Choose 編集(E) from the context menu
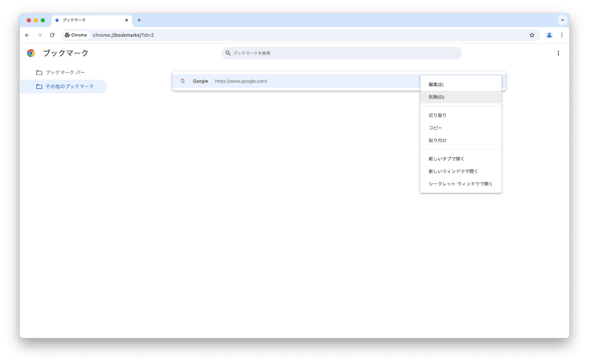589x364 pixels. click(461, 85)
